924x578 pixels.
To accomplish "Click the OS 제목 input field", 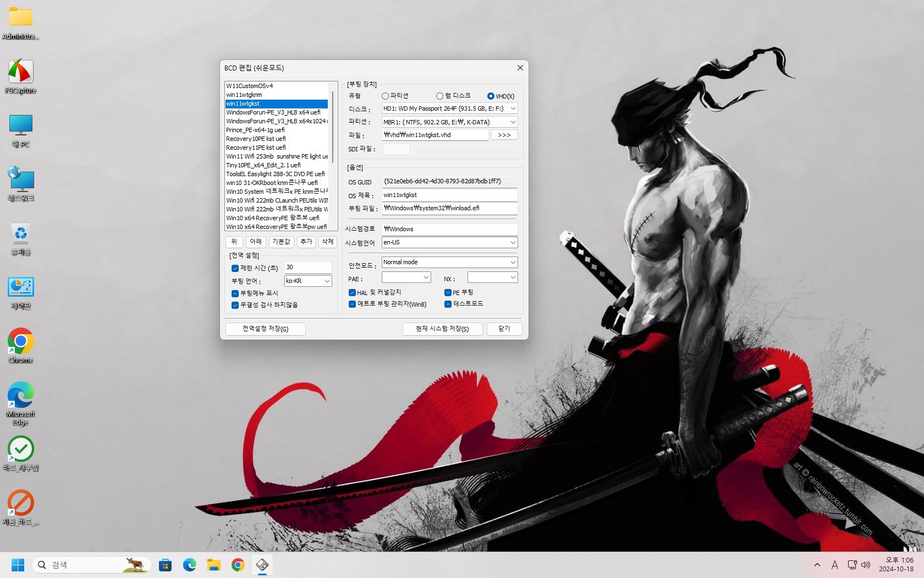I will point(450,195).
